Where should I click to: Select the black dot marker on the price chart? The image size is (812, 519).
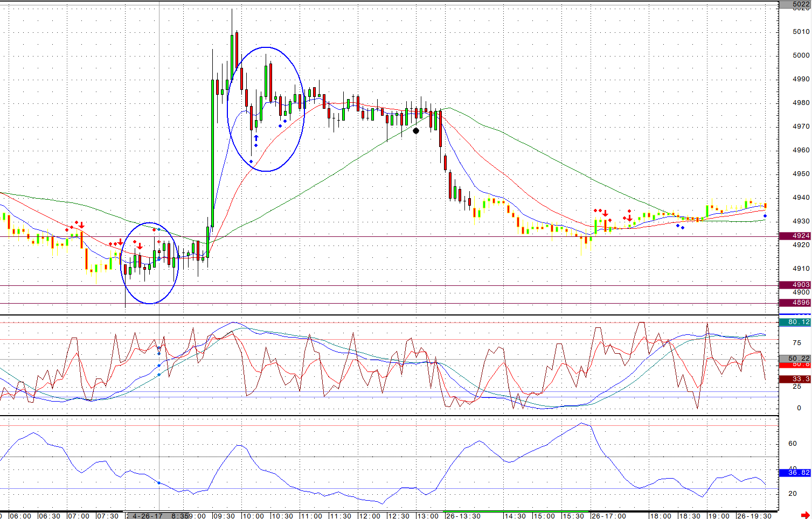(x=416, y=131)
